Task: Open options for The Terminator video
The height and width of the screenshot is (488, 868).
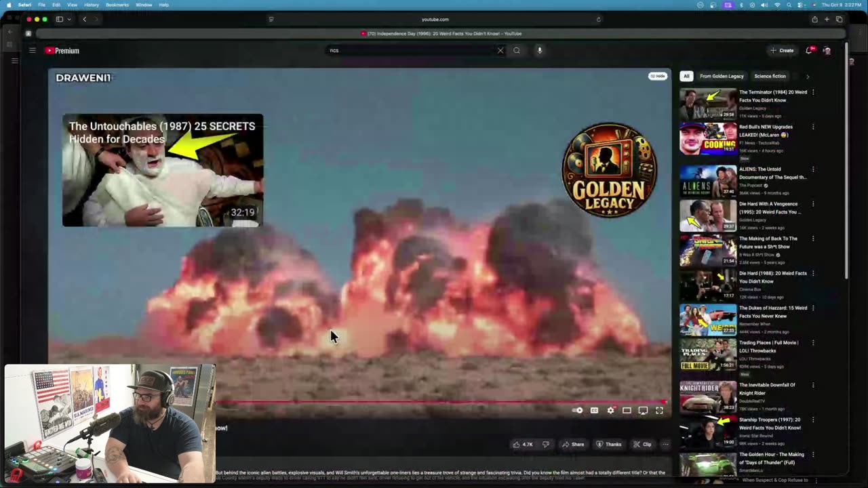Action: coord(813,92)
